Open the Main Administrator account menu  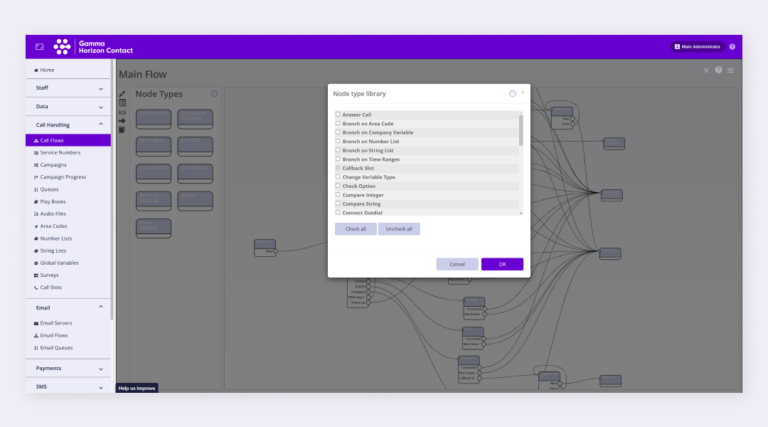697,47
